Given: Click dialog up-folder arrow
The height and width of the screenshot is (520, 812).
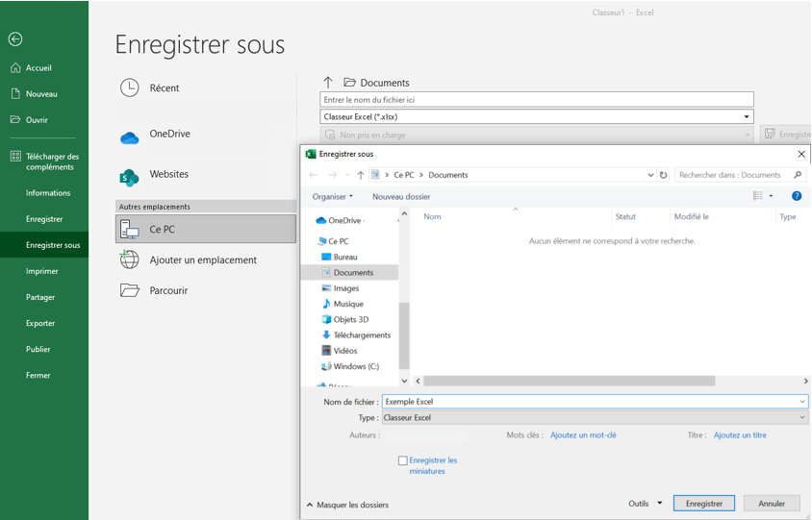Looking at the screenshot, I should point(361,175).
